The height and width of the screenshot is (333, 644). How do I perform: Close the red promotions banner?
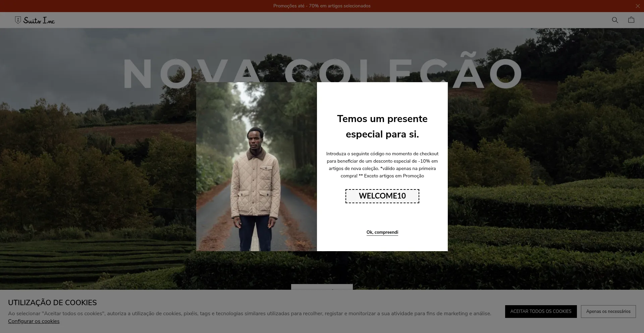tap(638, 6)
